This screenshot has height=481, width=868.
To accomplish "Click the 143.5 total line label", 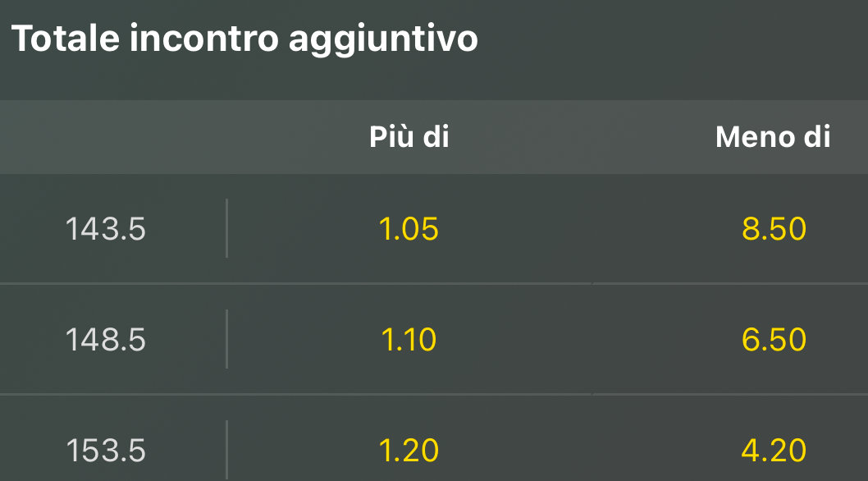I will pos(105,229).
